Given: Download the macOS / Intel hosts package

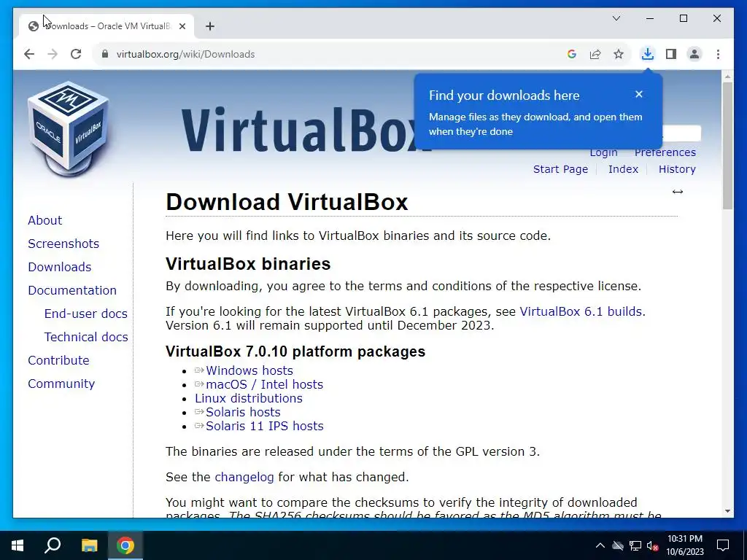Looking at the screenshot, I should (x=264, y=384).
